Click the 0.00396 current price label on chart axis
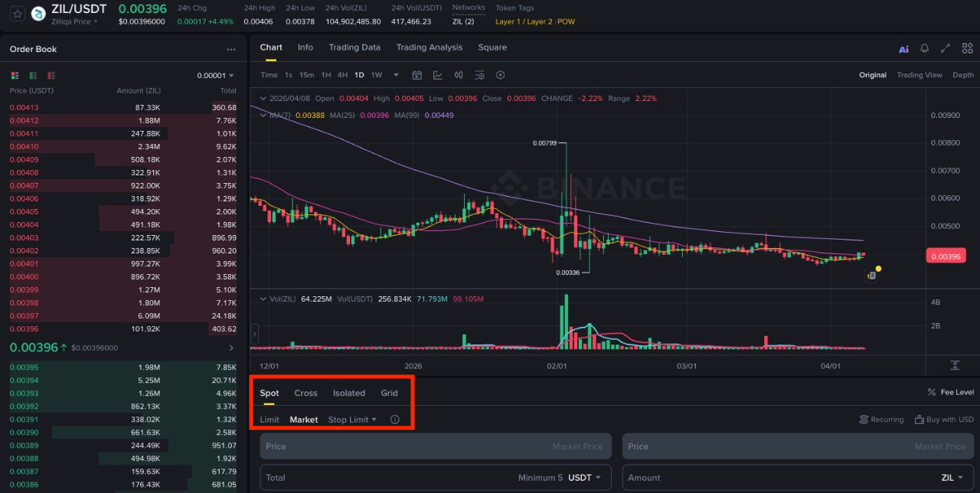Screen dimensions: 980x493 946,256
